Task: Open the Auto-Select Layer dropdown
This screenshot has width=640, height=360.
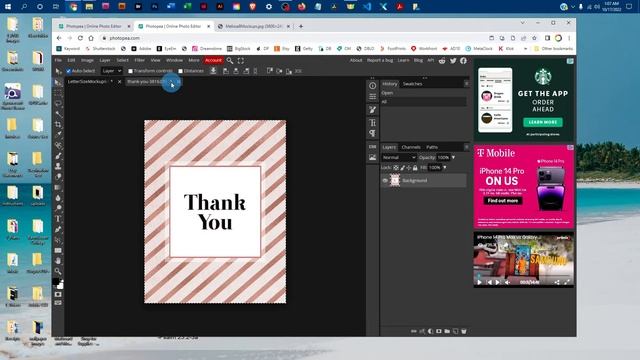Action: pos(112,71)
